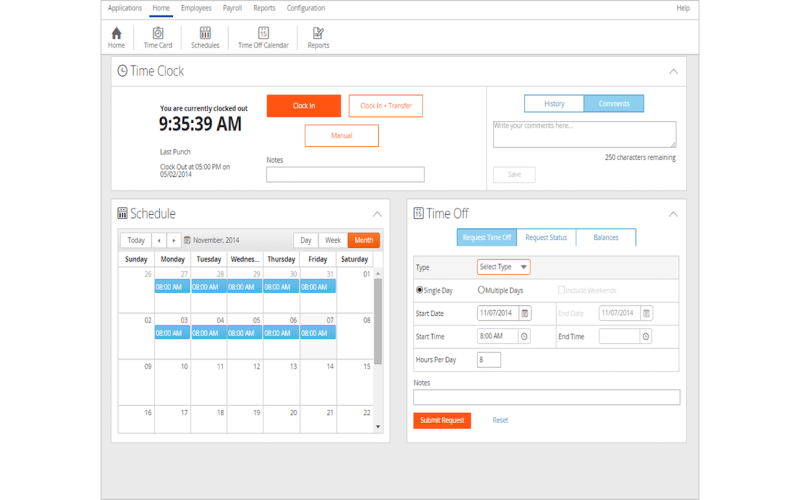Click the Submit Request button

tap(441, 420)
